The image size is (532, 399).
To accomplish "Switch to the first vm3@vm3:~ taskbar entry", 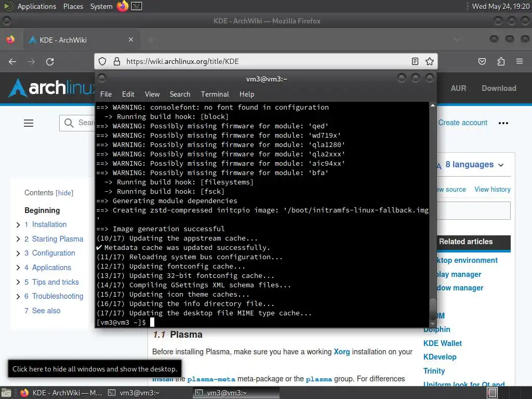I will [134, 393].
